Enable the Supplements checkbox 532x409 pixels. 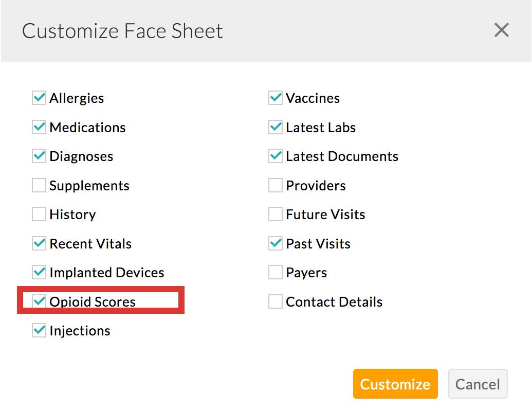click(x=39, y=185)
